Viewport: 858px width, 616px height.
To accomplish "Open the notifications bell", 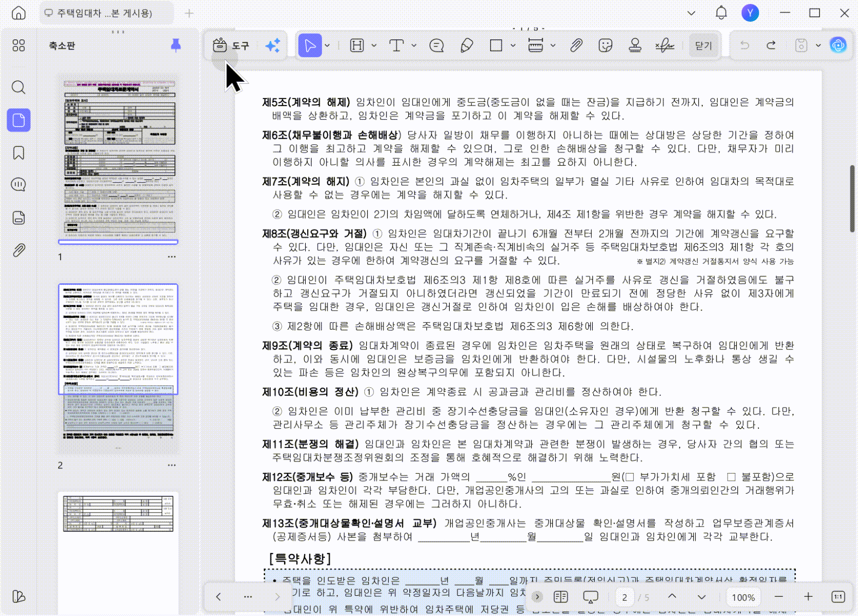I will click(721, 13).
